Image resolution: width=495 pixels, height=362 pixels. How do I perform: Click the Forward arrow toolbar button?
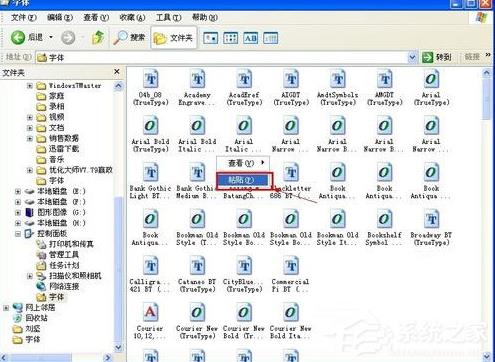pos(68,38)
